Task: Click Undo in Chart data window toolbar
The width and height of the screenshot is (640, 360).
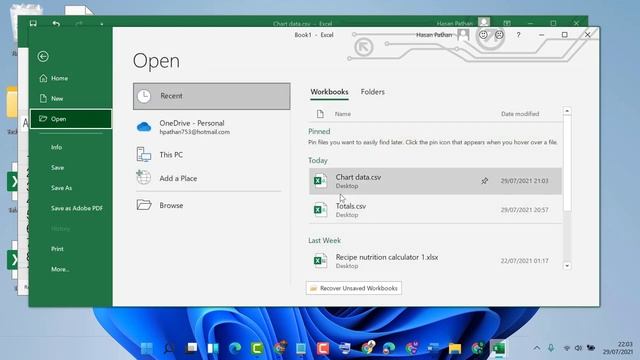Action: pos(56,24)
